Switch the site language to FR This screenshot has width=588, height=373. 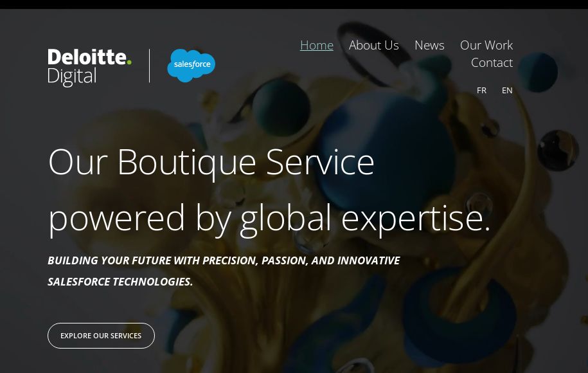481,90
